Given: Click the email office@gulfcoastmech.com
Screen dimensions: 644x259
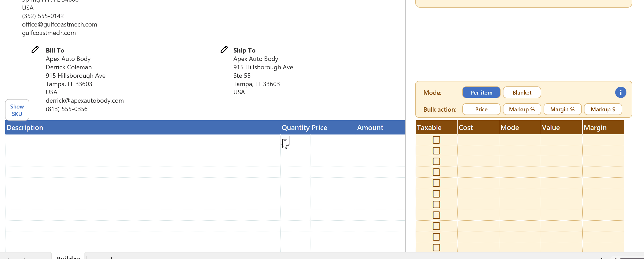Looking at the screenshot, I should (x=60, y=24).
